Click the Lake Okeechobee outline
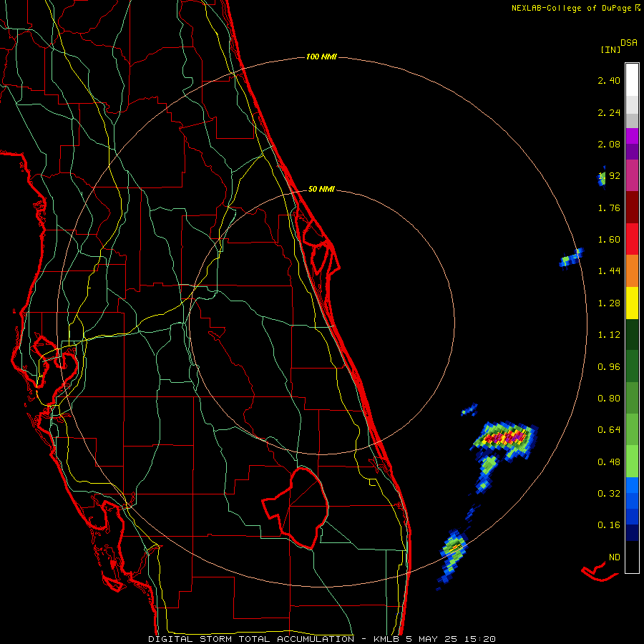Viewport: 644px width, 644px height. click(296, 508)
